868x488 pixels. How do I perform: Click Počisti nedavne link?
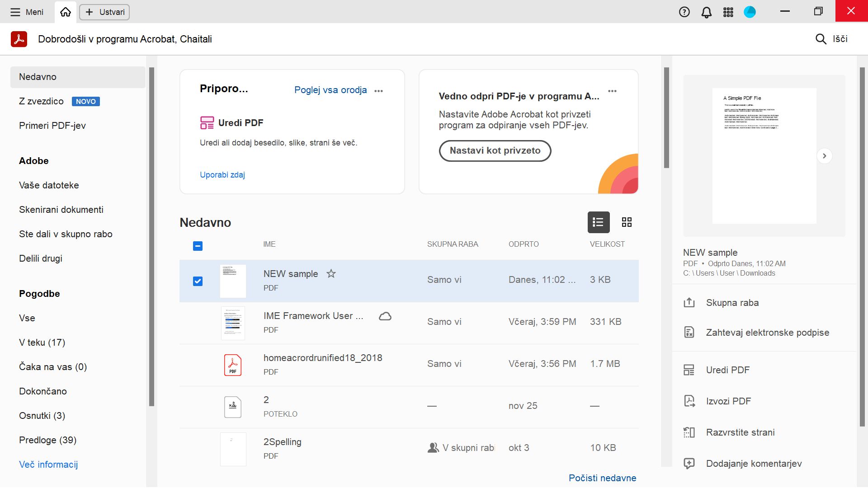[x=602, y=478]
